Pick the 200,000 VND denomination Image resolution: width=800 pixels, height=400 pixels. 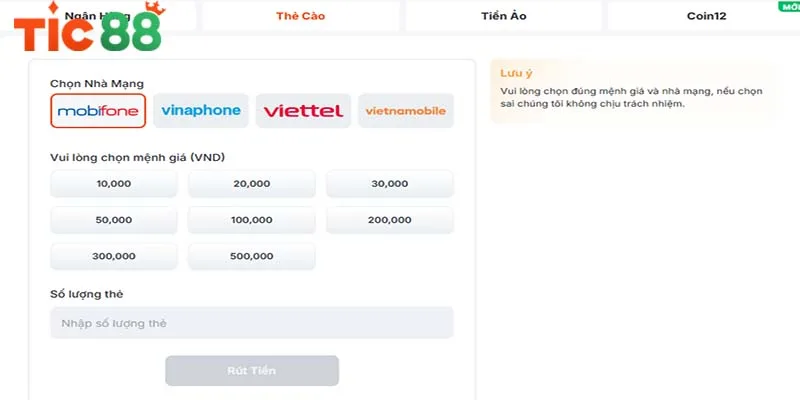click(x=390, y=220)
